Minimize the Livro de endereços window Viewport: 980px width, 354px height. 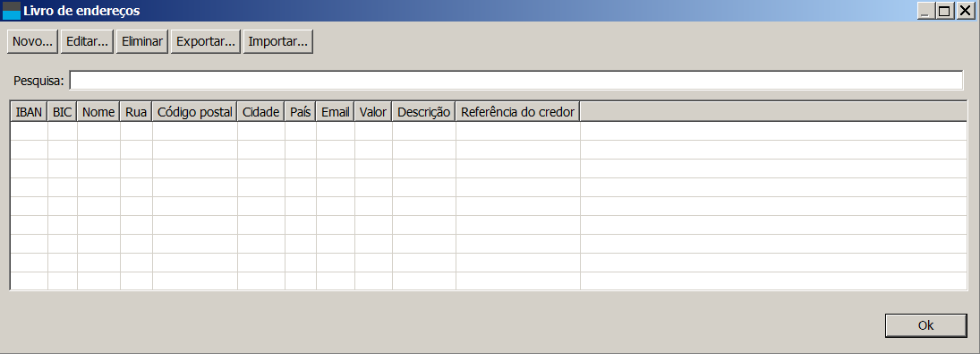point(926,11)
